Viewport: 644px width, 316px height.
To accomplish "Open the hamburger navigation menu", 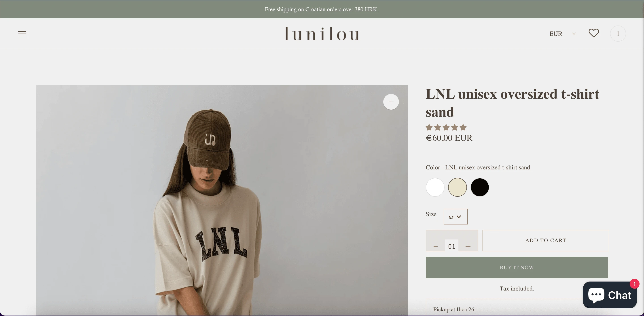I will (22, 34).
